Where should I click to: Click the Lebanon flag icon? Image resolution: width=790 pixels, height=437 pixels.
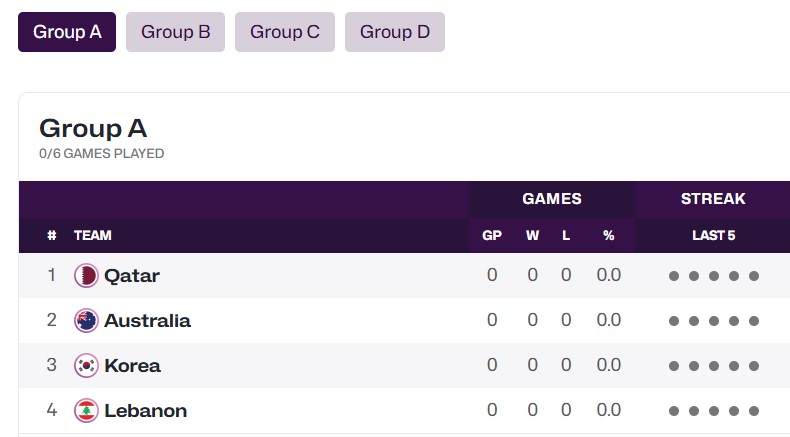coord(86,411)
